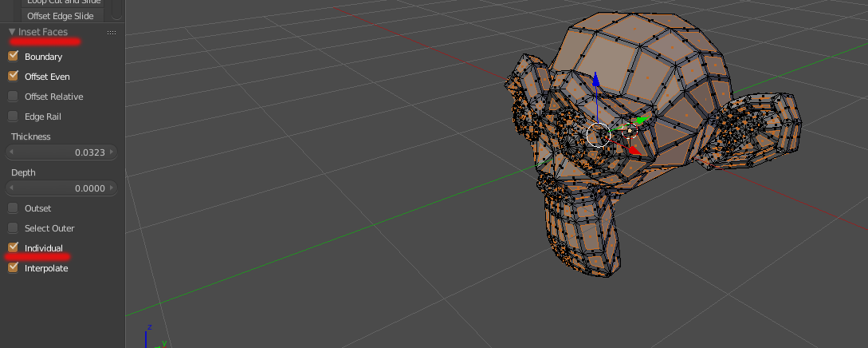This screenshot has height=348, width=868.
Task: Increase Thickness with the right arrow
Action: (112, 152)
